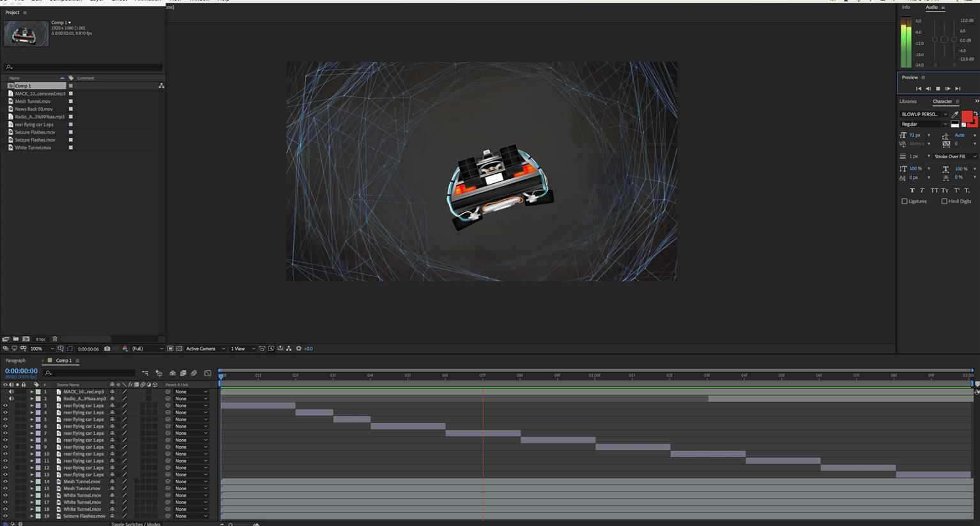Apply Faux Italic text style
Image resolution: width=980 pixels, height=526 pixels.
point(922,190)
